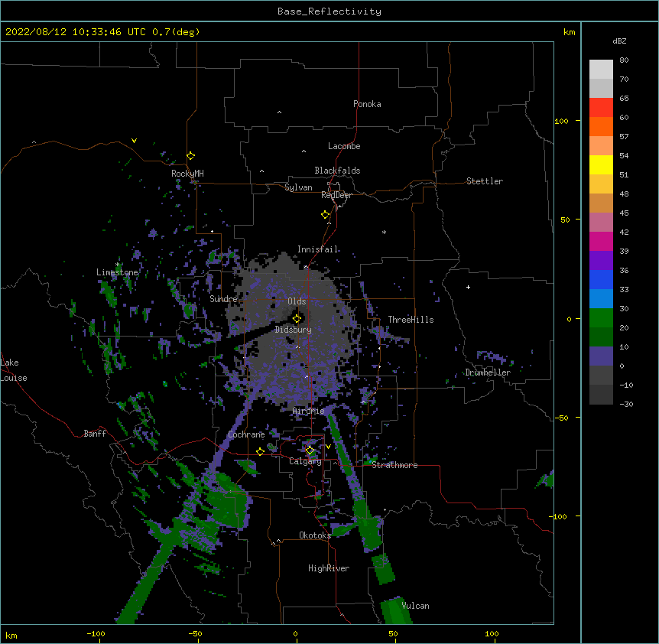Viewport: 659px width, 644px height.
Task: Click the yellow V marker northwest of RockyMH
Action: 134,141
